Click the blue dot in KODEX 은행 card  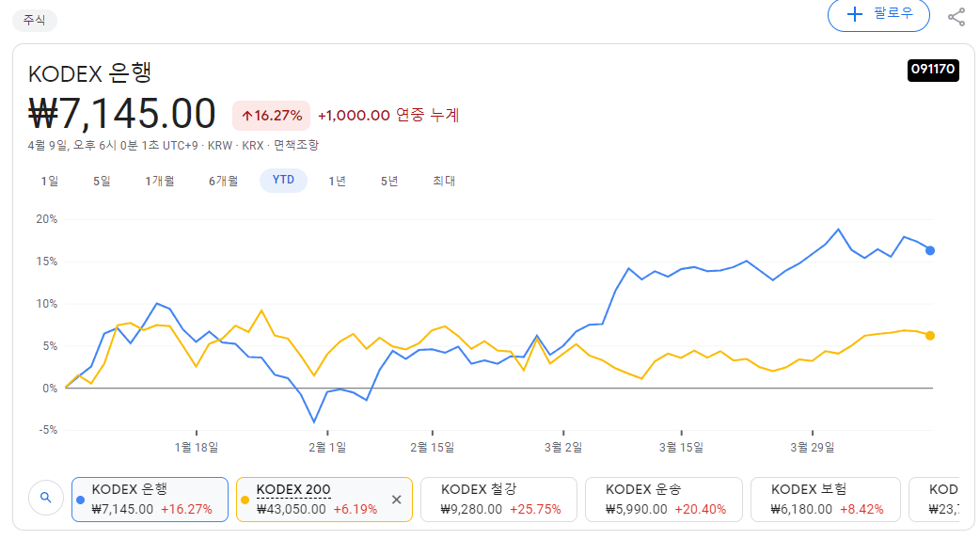click(80, 500)
